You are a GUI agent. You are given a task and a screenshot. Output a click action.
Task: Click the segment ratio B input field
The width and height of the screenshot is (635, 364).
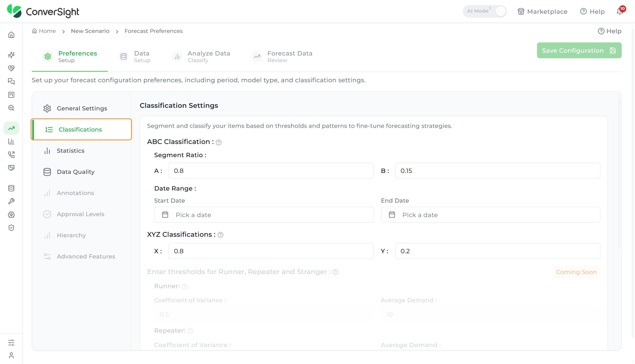point(497,171)
